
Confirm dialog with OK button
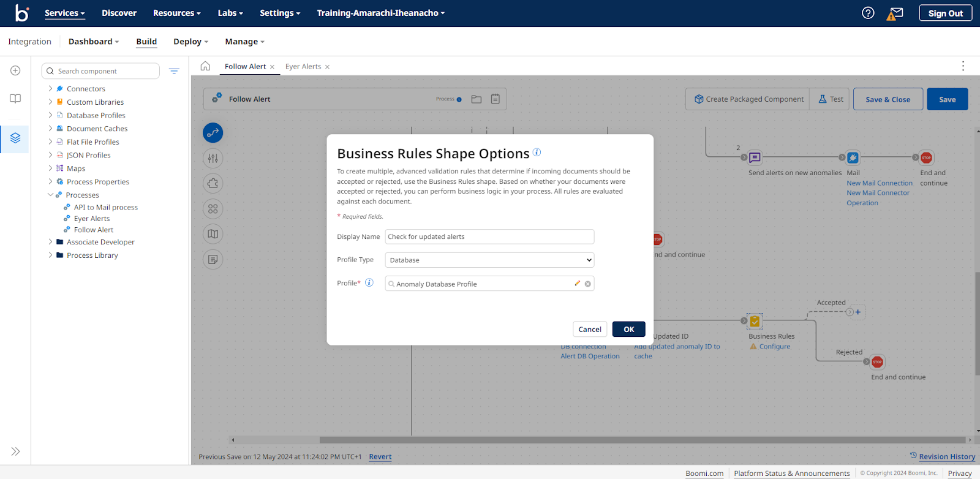coord(629,329)
